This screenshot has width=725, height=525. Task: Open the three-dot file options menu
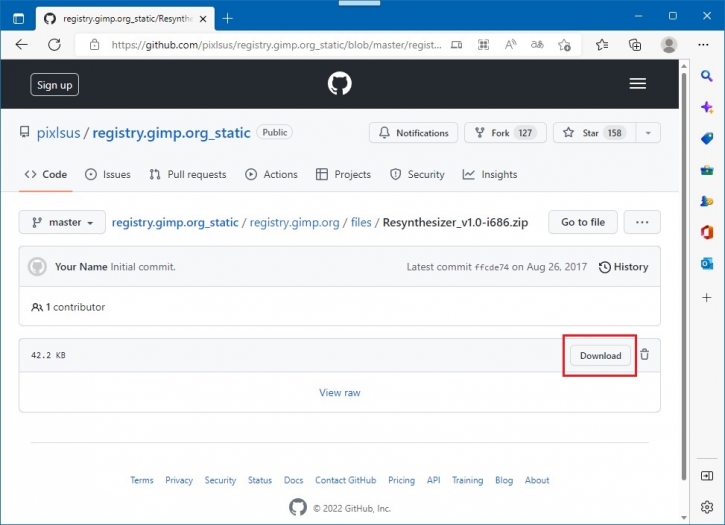pyautogui.click(x=641, y=222)
